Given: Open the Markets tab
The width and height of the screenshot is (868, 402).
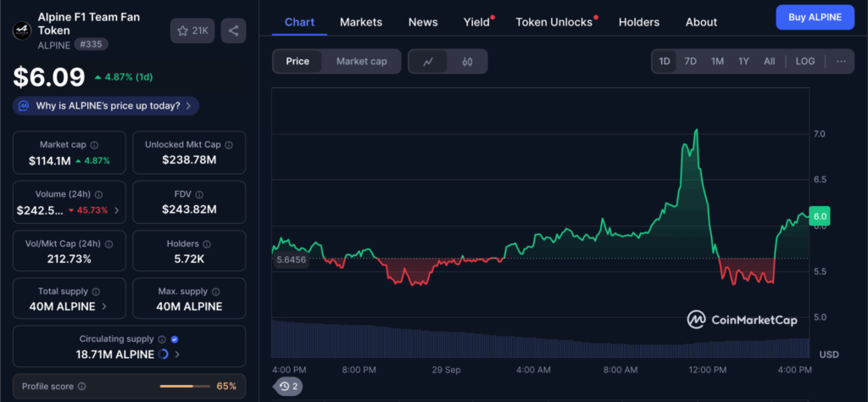Looking at the screenshot, I should (361, 22).
